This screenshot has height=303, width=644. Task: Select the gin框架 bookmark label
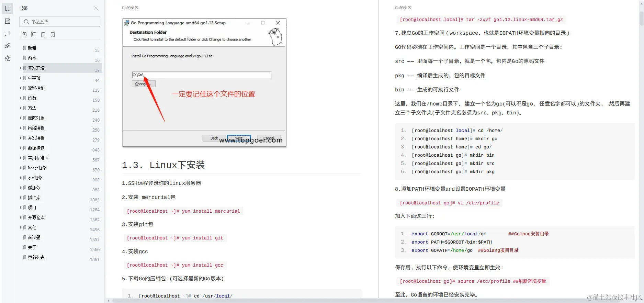point(35,178)
